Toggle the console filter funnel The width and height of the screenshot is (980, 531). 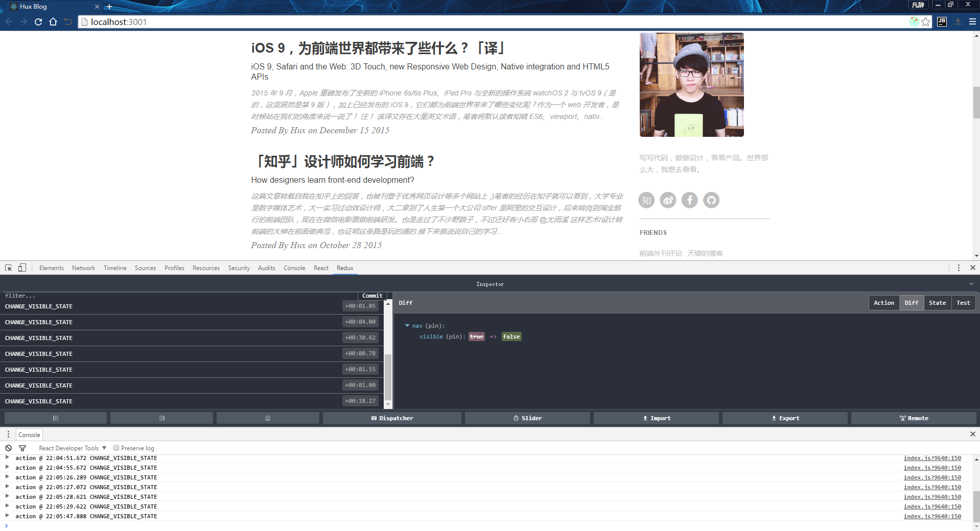click(x=22, y=448)
